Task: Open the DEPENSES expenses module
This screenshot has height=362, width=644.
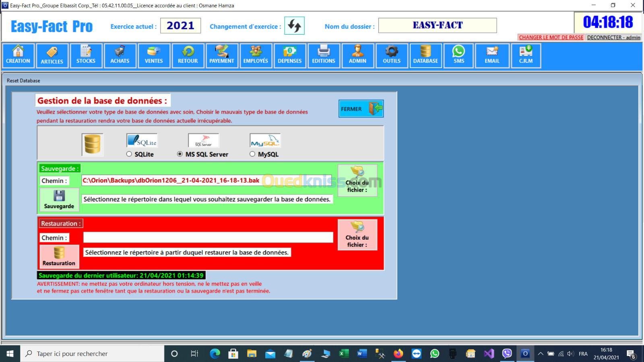Action: 289,56
